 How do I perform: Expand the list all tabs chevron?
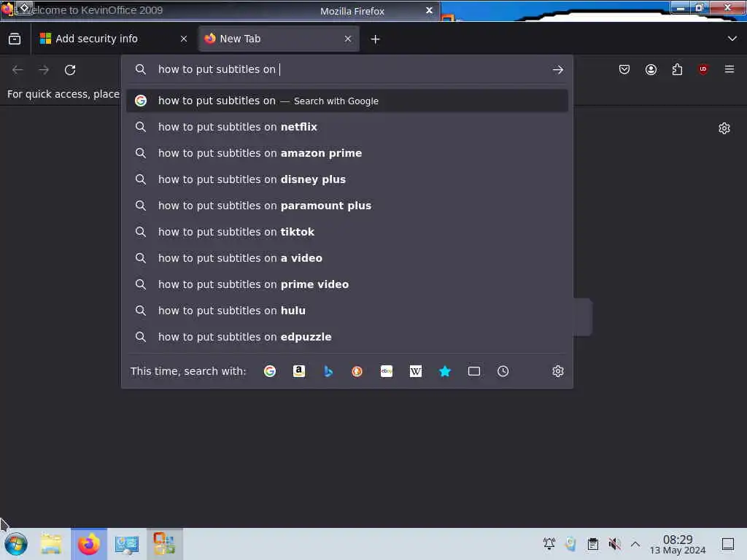732,39
